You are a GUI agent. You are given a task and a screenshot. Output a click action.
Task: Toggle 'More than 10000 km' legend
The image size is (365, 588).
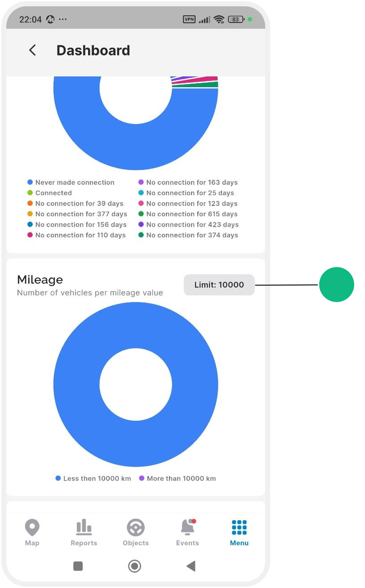point(177,478)
